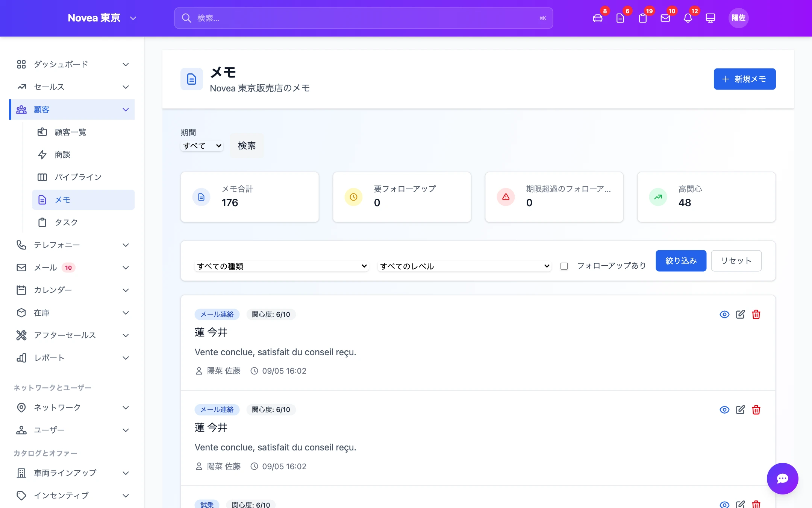The height and width of the screenshot is (508, 812).
Task: Expand the ダッシュボード menu
Action: [72, 64]
